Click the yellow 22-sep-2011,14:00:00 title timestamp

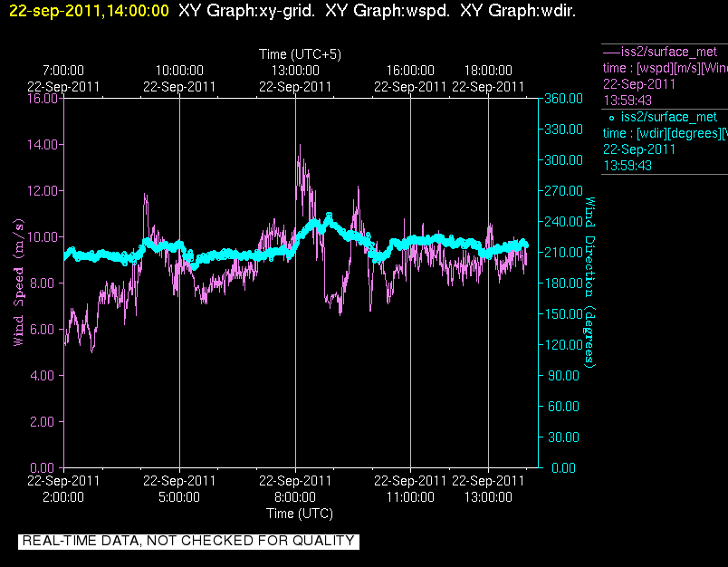point(89,10)
